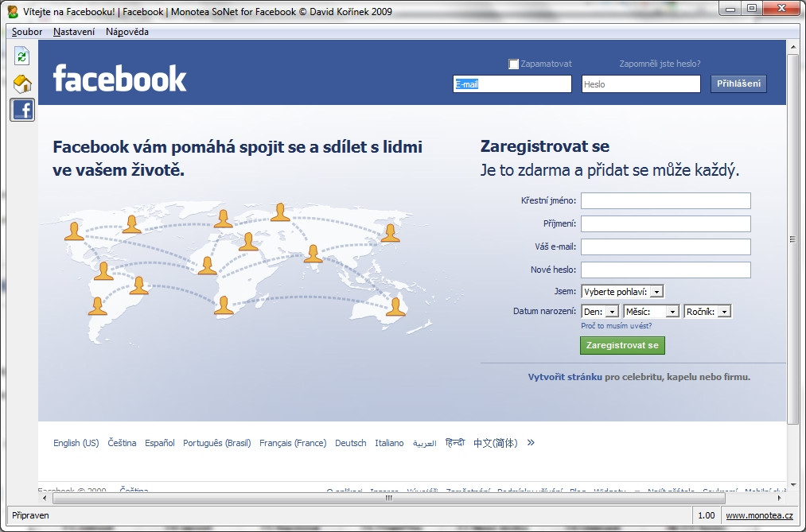
Task: Minimize the Monotea SoNet window
Action: (730, 9)
